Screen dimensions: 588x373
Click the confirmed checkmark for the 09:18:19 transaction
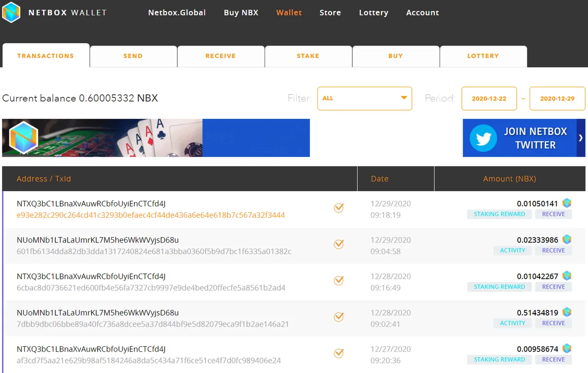[x=339, y=208]
